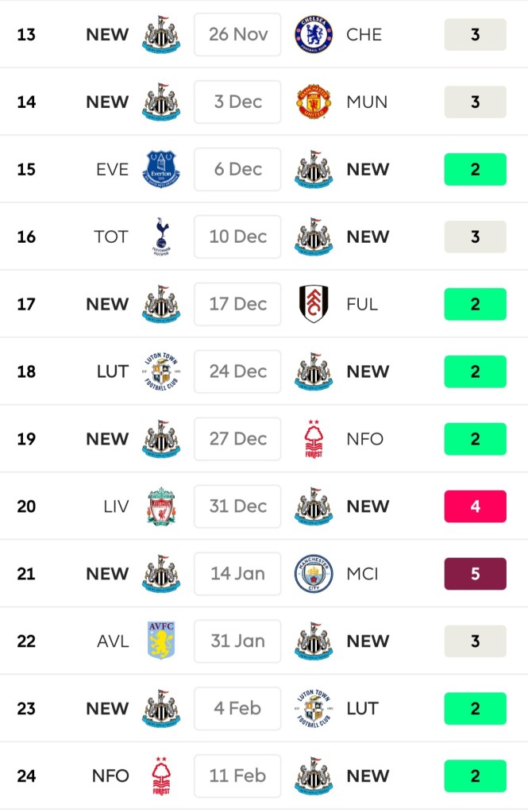Screen dimensions: 528x812
Task: Click the Fulham club badge
Action: (x=314, y=304)
